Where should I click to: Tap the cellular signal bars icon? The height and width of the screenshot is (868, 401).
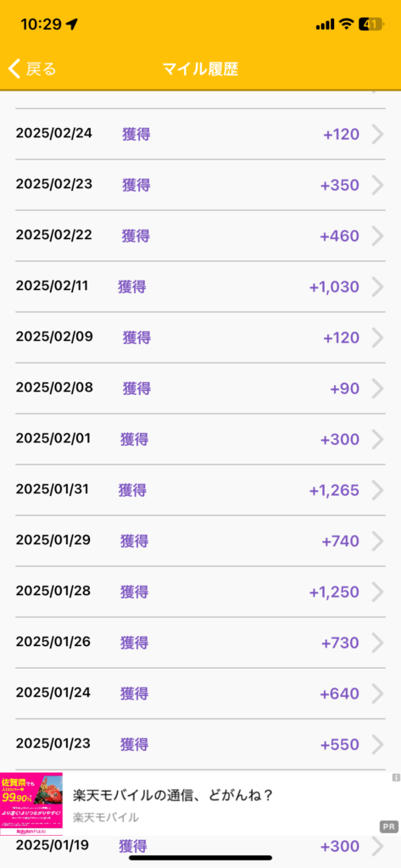pyautogui.click(x=325, y=24)
